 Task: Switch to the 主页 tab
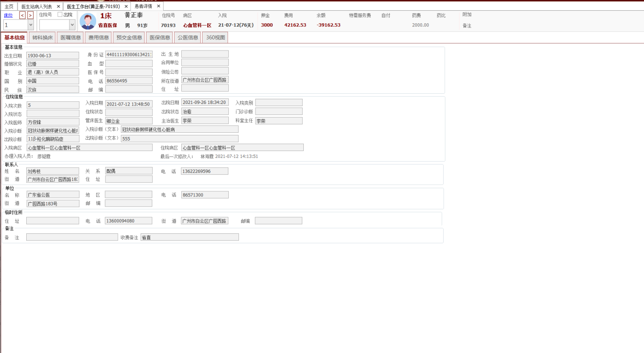click(x=9, y=6)
